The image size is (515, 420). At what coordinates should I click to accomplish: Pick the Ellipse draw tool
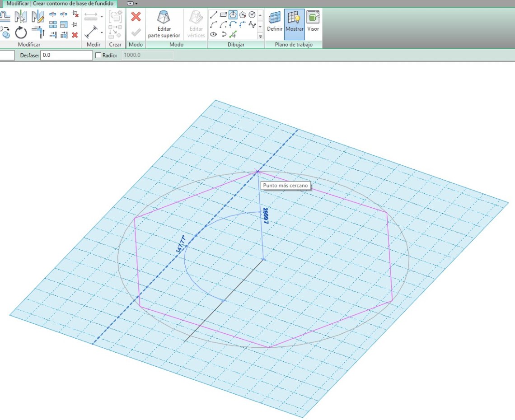point(214,34)
